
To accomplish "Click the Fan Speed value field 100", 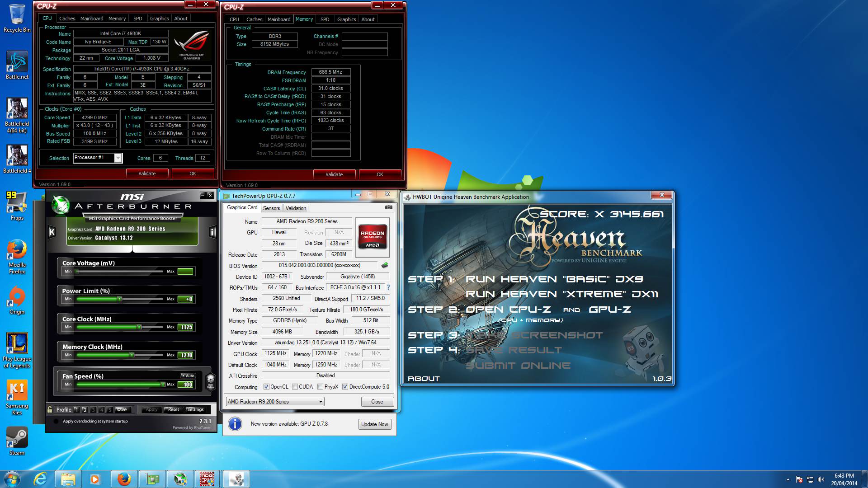I will 186,385.
